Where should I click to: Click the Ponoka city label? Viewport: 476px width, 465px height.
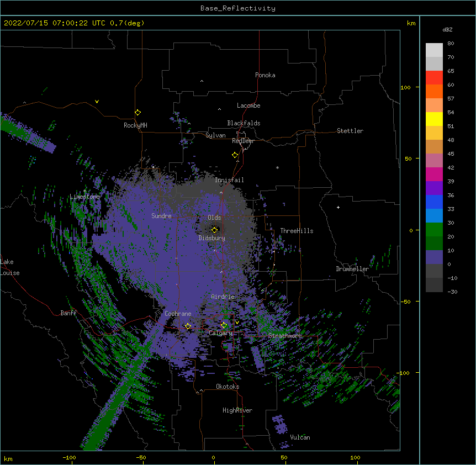point(265,75)
